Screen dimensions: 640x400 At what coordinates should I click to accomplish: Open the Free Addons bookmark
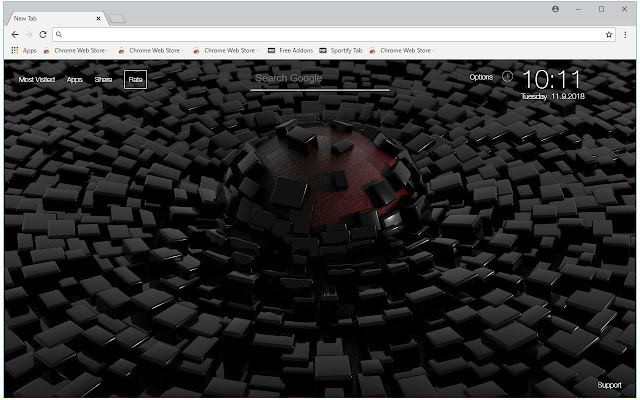[x=290, y=50]
